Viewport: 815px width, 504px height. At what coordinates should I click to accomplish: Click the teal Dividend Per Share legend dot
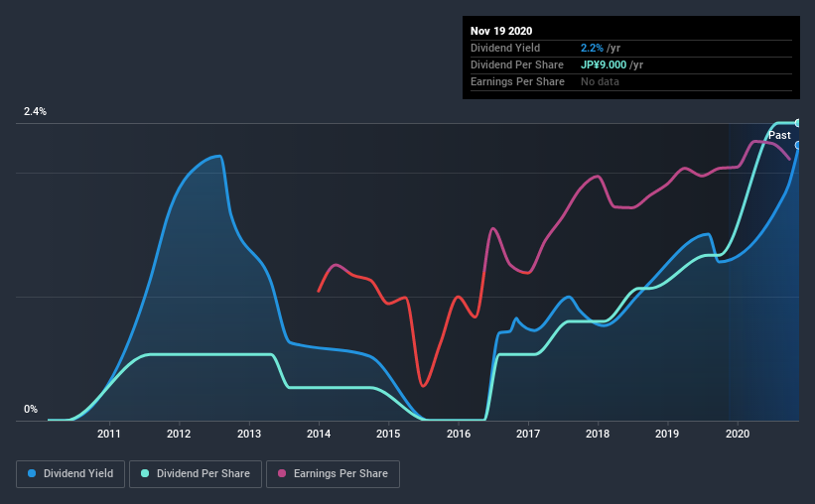click(145, 473)
